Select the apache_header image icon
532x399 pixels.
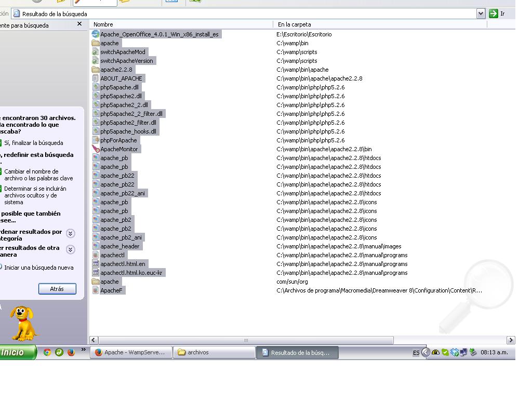point(96,246)
